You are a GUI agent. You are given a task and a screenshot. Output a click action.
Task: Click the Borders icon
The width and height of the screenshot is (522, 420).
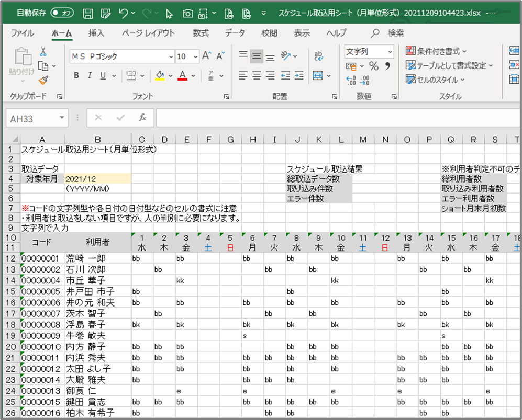pos(131,75)
